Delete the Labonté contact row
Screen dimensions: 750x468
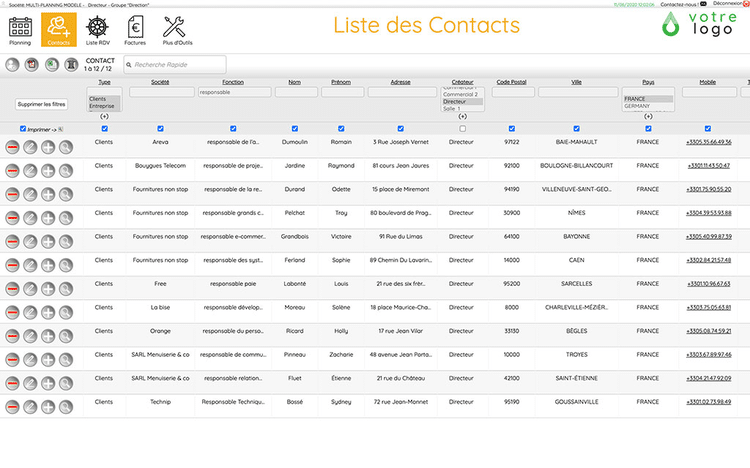[x=12, y=289]
